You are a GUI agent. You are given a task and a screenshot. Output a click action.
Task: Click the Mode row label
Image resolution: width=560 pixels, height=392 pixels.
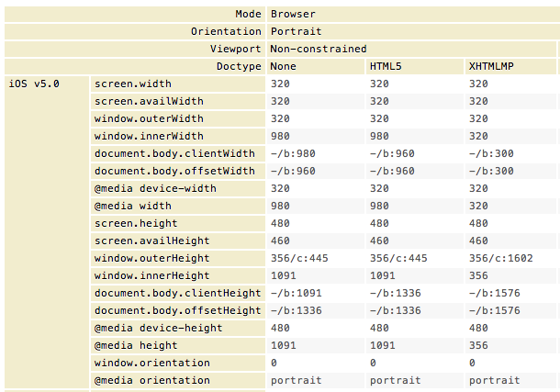248,14
